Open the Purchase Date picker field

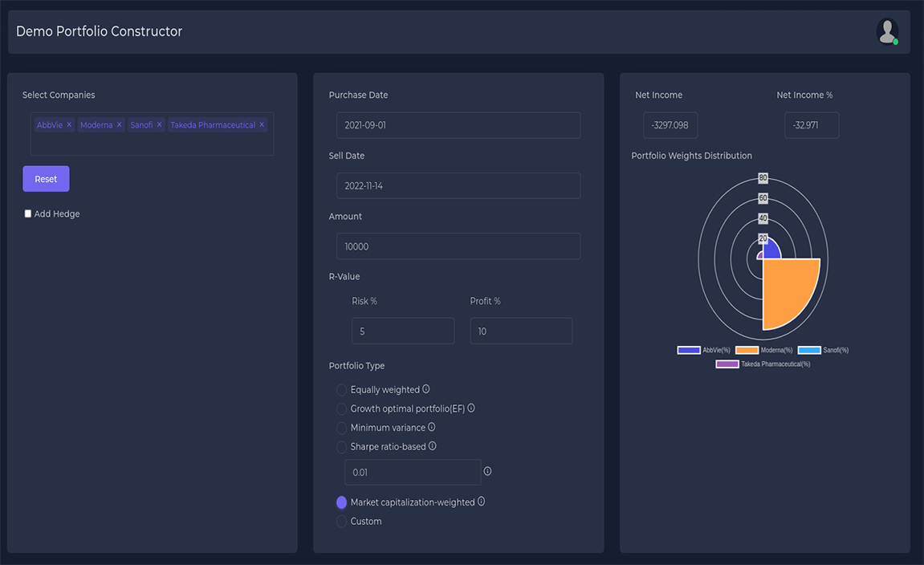click(x=458, y=125)
